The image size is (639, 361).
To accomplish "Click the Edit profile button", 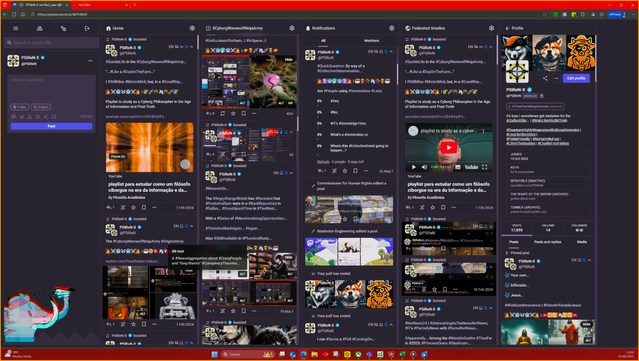I will tap(576, 78).
